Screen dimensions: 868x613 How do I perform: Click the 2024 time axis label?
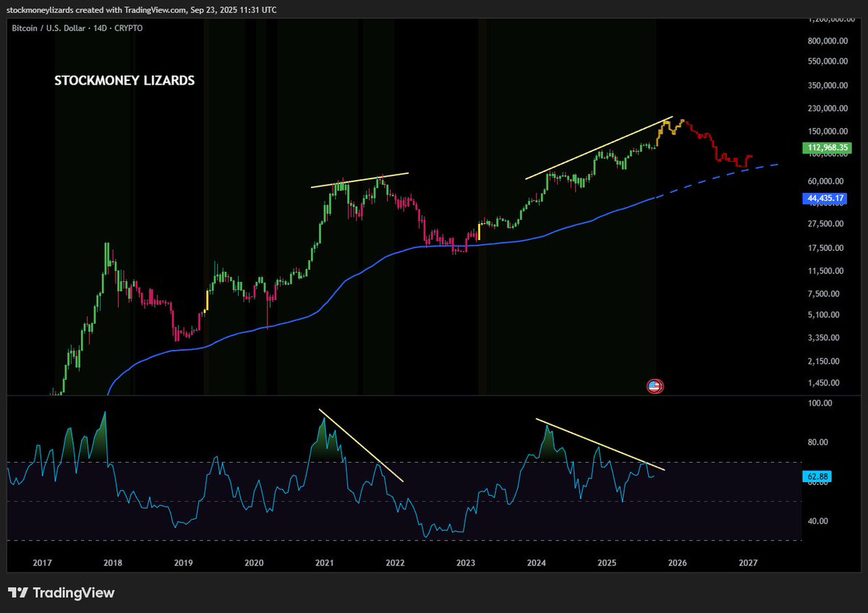pos(536,562)
